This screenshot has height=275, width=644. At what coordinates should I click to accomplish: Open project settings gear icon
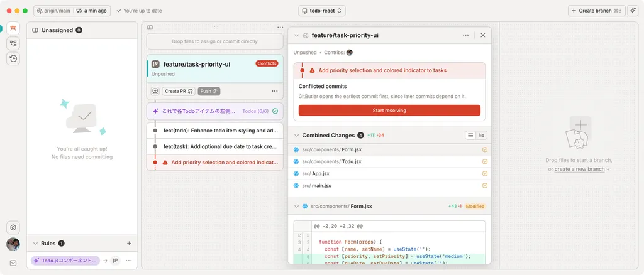pos(13,227)
